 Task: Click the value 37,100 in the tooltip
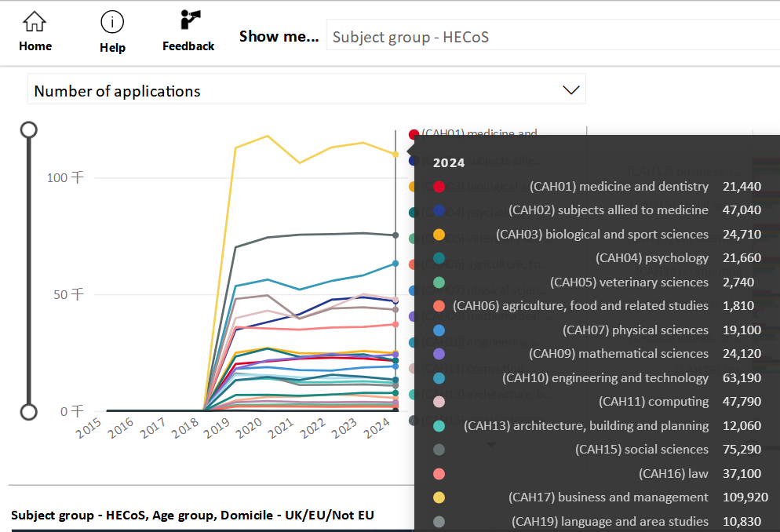pyautogui.click(x=742, y=473)
